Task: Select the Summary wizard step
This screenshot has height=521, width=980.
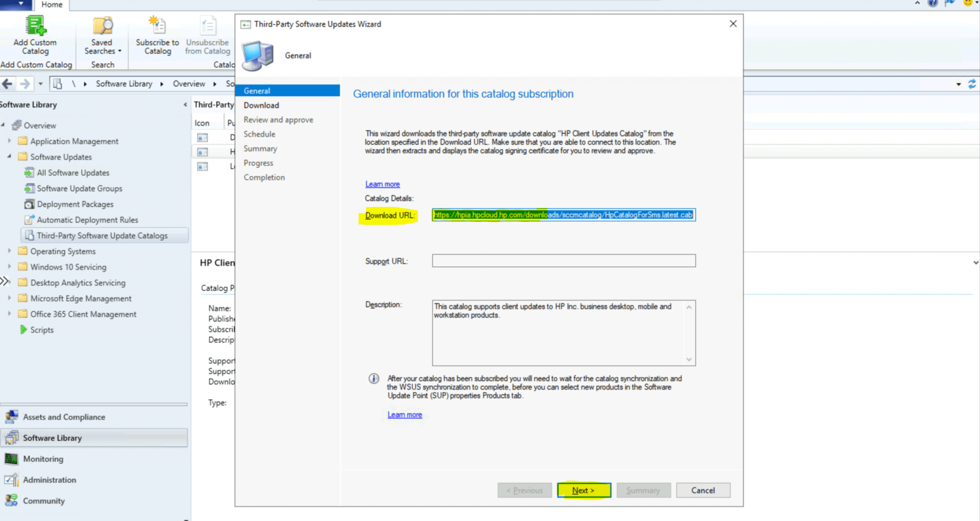Action: [260, 149]
